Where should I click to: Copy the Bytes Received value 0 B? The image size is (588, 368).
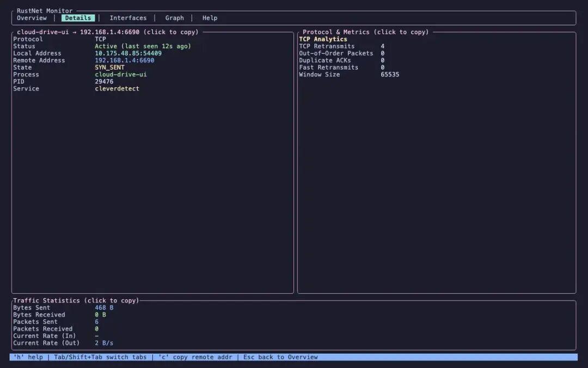coord(100,315)
